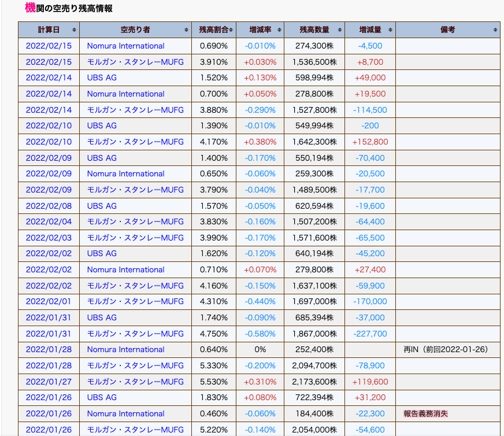Select the 再IN（前回2022-01-26）remark cell
This screenshot has width=504, height=436.
448,349
